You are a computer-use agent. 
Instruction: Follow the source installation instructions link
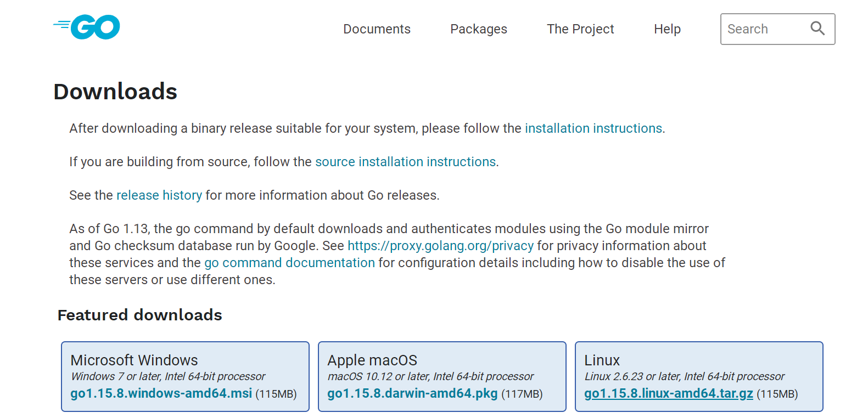[405, 162]
